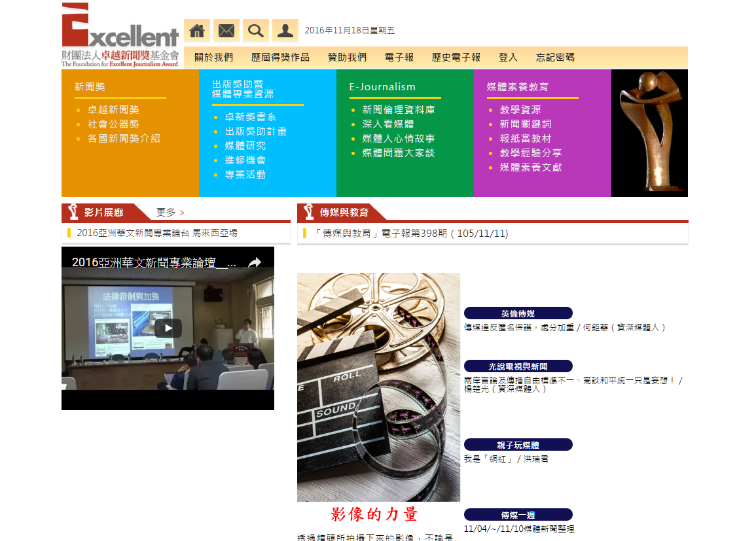This screenshot has height=541, width=756.
Task: Open 媒體研究 link in blue panel
Action: pos(245,146)
